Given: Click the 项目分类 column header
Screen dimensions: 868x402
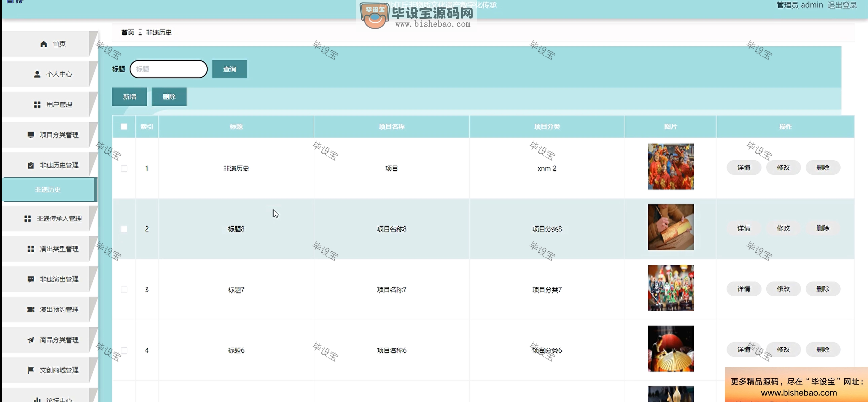Looking at the screenshot, I should point(547,126).
